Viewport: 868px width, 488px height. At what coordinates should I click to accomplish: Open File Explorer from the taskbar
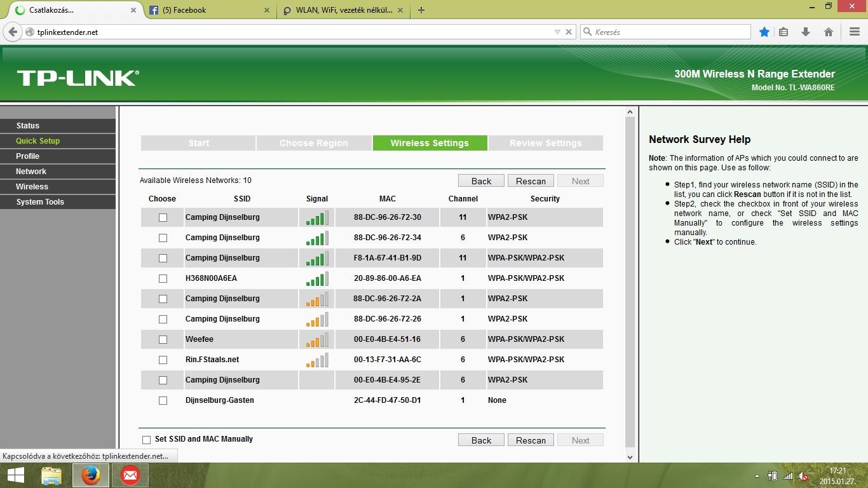51,475
